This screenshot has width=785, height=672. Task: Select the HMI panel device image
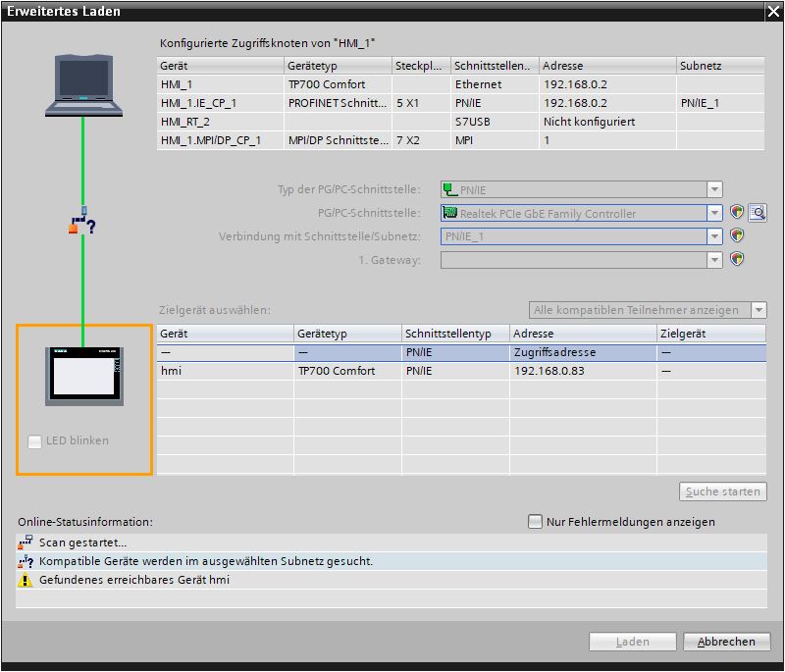[84, 375]
